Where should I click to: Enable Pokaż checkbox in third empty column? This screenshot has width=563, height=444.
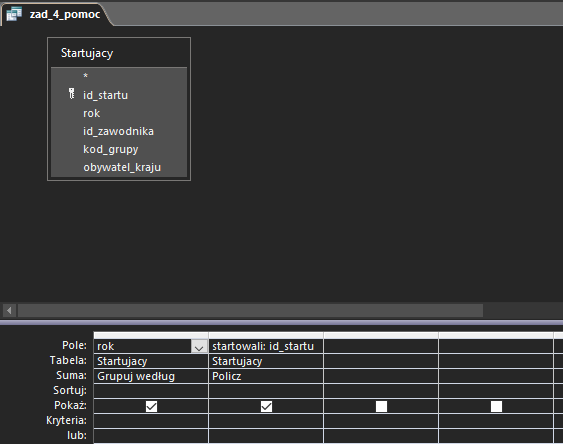point(381,406)
